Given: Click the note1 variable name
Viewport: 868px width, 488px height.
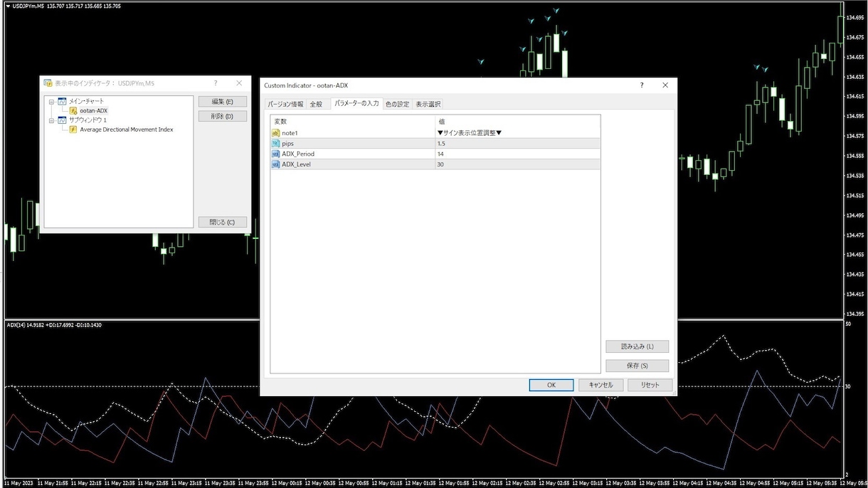Looking at the screenshot, I should coord(290,133).
